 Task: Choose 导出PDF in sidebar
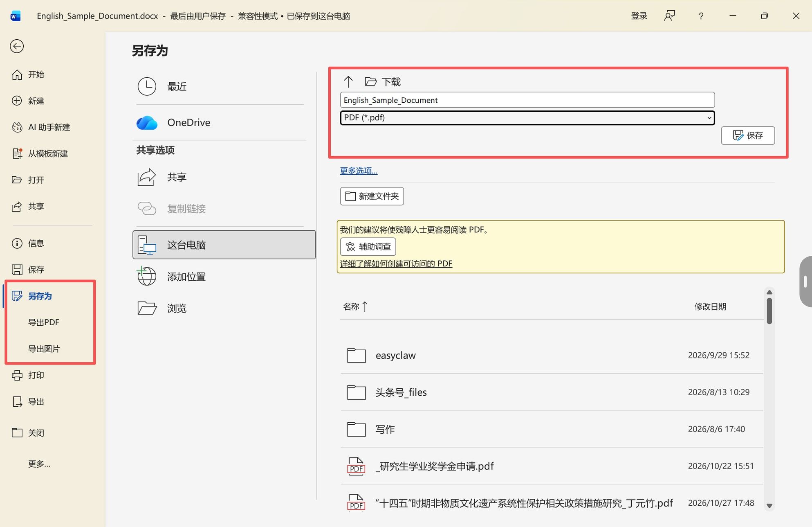[44, 322]
